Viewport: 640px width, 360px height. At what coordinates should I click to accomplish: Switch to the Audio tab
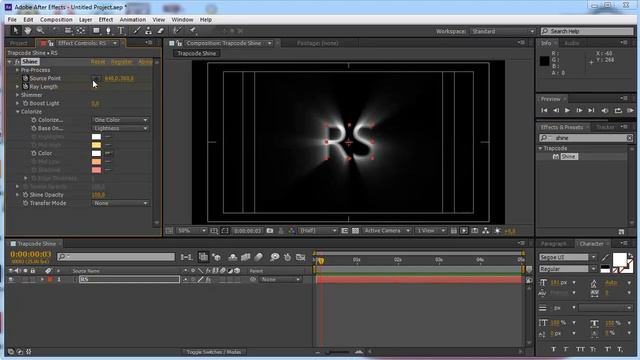coord(572,43)
